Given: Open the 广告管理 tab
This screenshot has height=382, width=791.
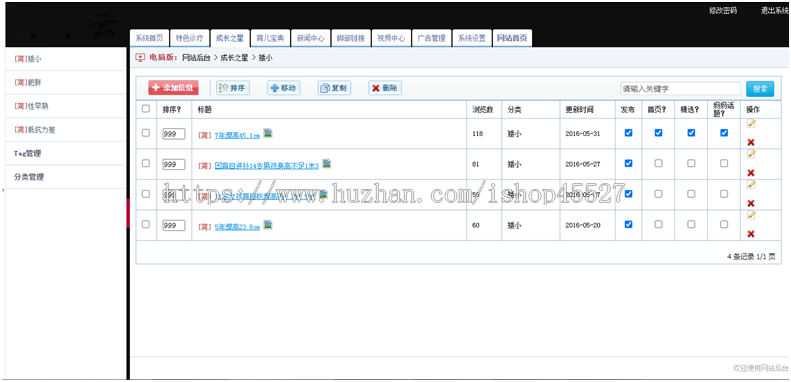Looking at the screenshot, I should 431,38.
